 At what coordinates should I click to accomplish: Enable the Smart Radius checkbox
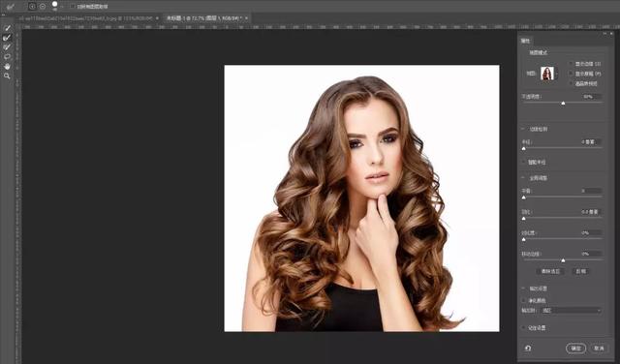pos(524,162)
